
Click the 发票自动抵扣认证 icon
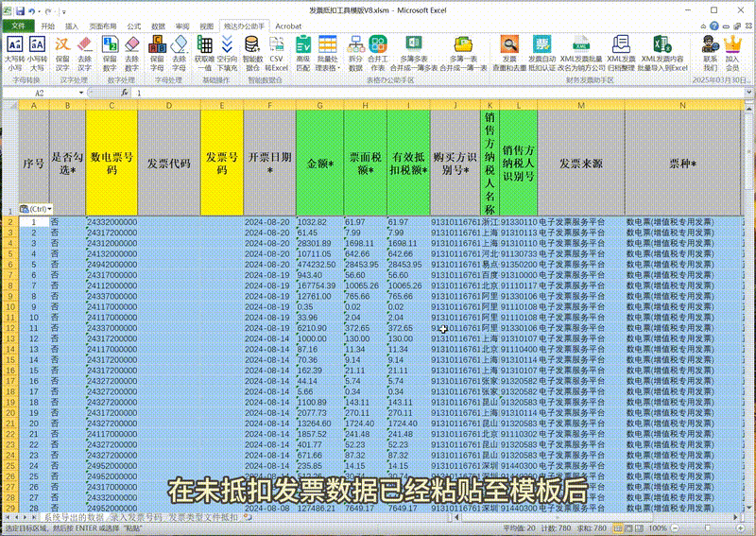541,44
